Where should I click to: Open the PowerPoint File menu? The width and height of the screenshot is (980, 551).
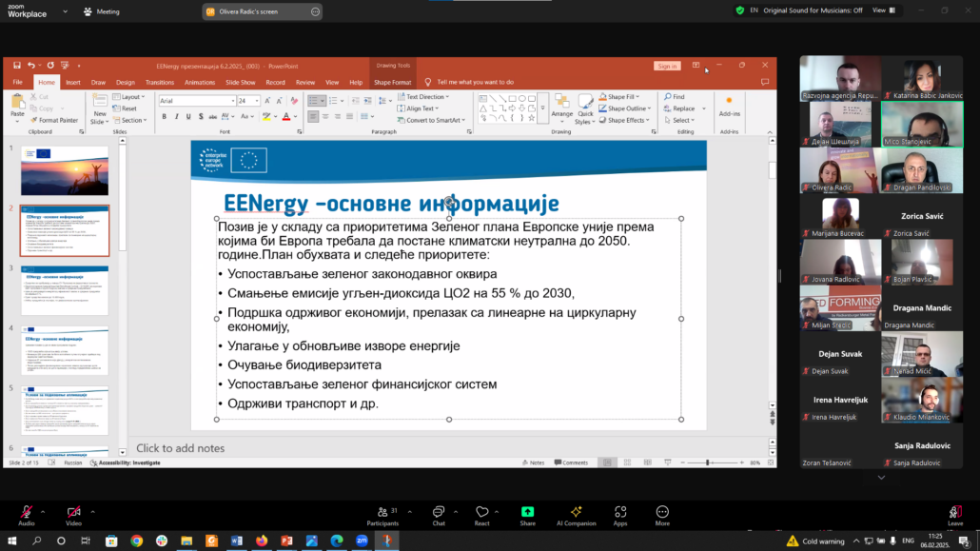pyautogui.click(x=17, y=82)
